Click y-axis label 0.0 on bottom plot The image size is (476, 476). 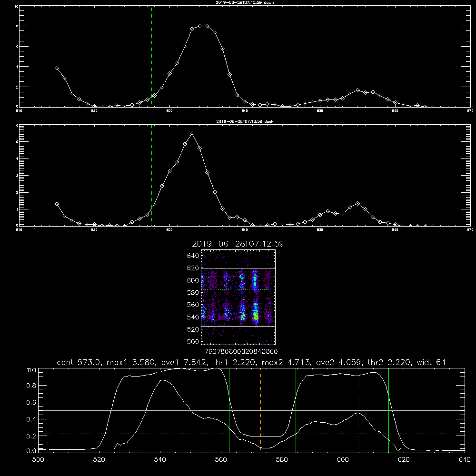[31, 451]
